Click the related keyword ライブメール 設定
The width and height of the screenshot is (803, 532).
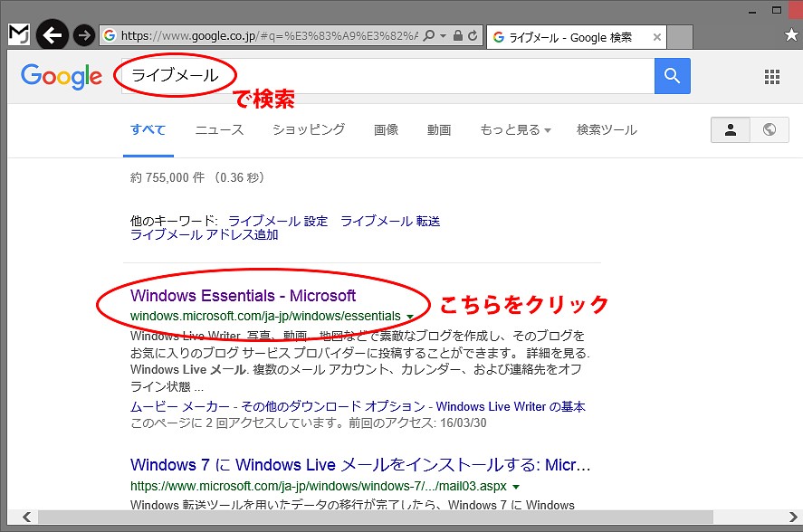tap(278, 221)
